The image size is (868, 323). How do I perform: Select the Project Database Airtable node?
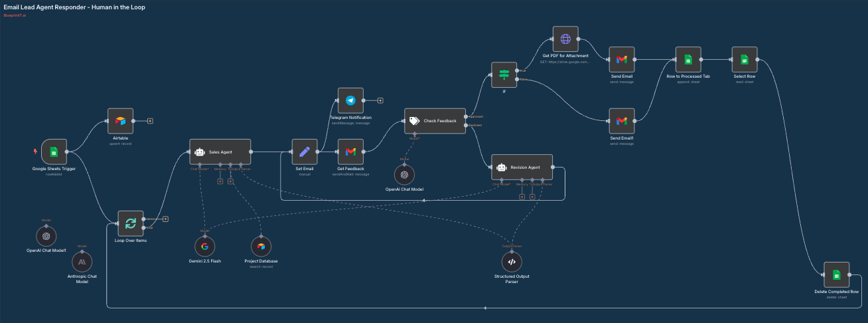[261, 247]
